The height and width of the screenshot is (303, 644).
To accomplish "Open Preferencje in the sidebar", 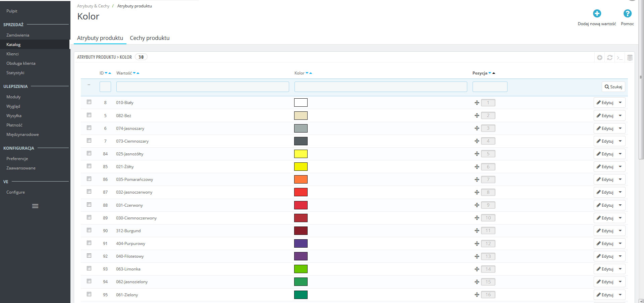I will click(17, 158).
